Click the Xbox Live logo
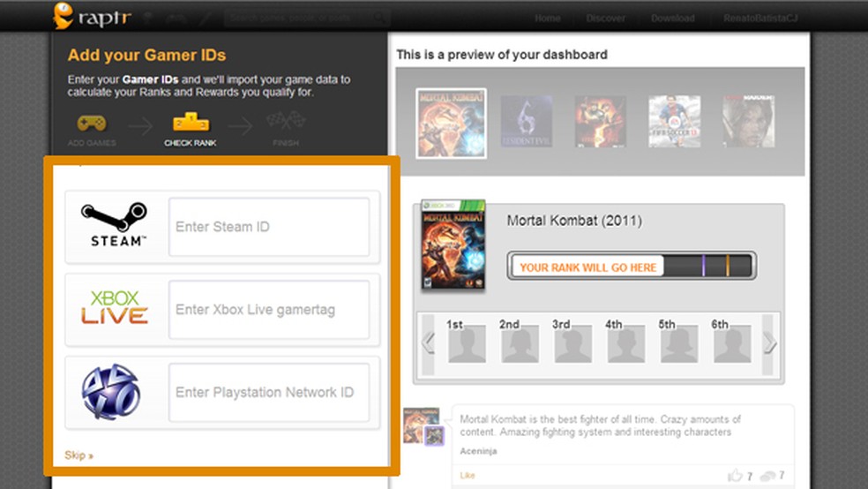 point(114,307)
